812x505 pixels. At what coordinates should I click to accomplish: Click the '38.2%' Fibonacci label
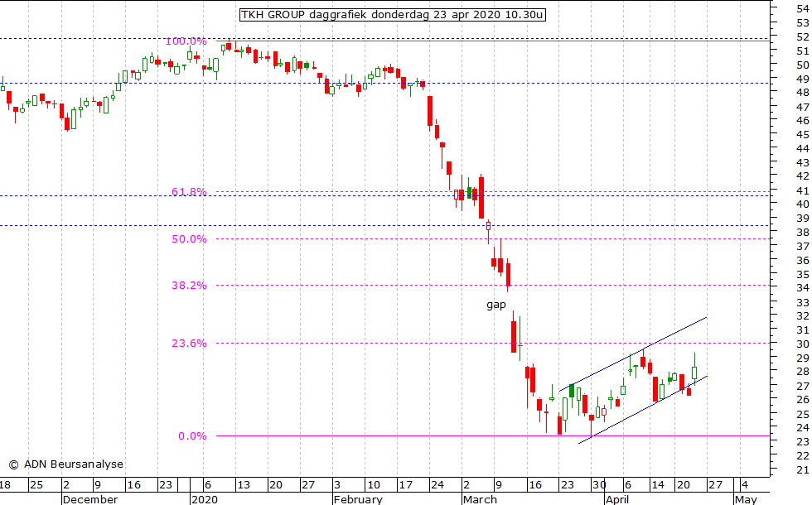(x=189, y=286)
